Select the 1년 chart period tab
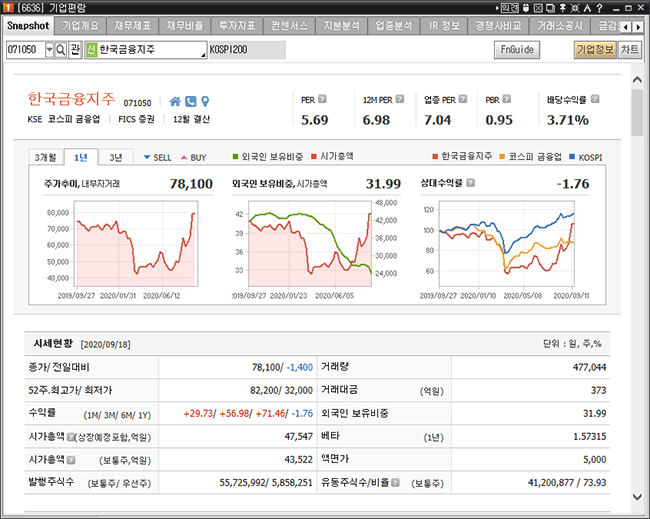The image size is (650, 519). pos(81,157)
